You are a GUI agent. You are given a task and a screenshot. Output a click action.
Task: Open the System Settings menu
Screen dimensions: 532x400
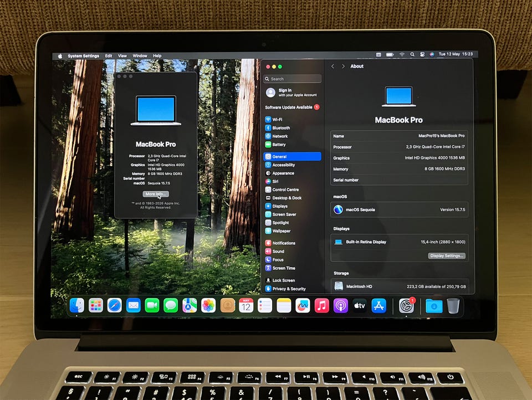pos(84,56)
